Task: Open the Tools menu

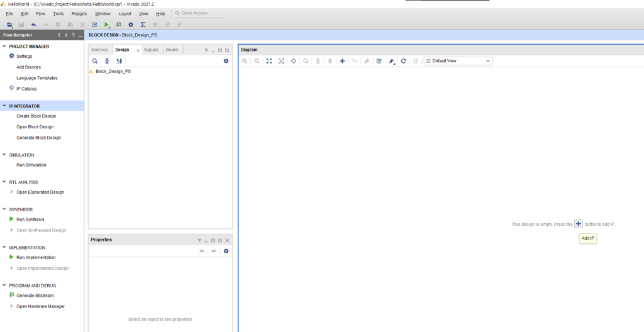Action: tap(58, 14)
